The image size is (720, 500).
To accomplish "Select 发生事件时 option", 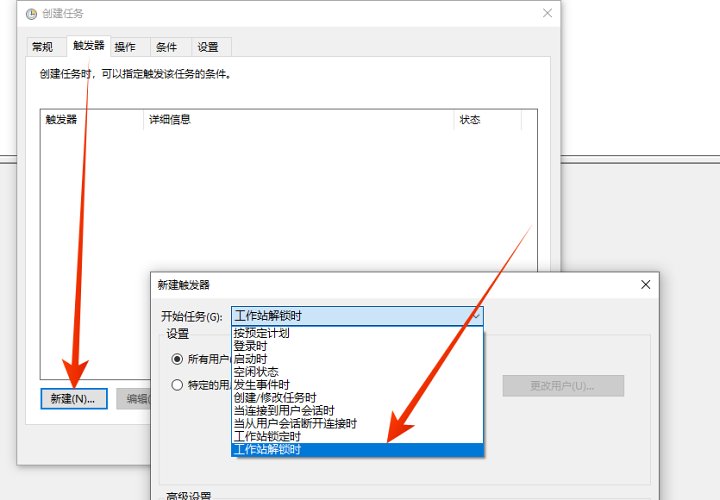I will click(x=357, y=384).
